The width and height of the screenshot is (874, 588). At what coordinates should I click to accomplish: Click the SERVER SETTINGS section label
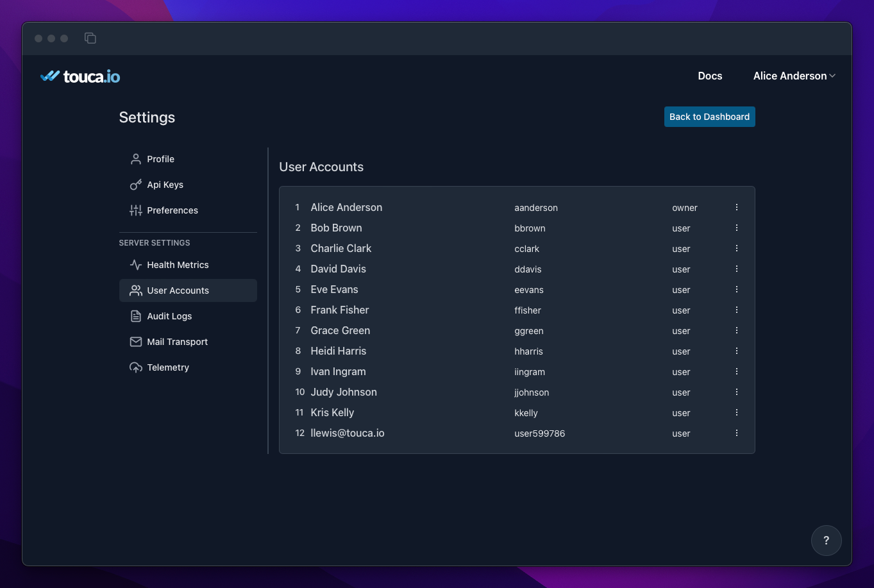tap(155, 243)
